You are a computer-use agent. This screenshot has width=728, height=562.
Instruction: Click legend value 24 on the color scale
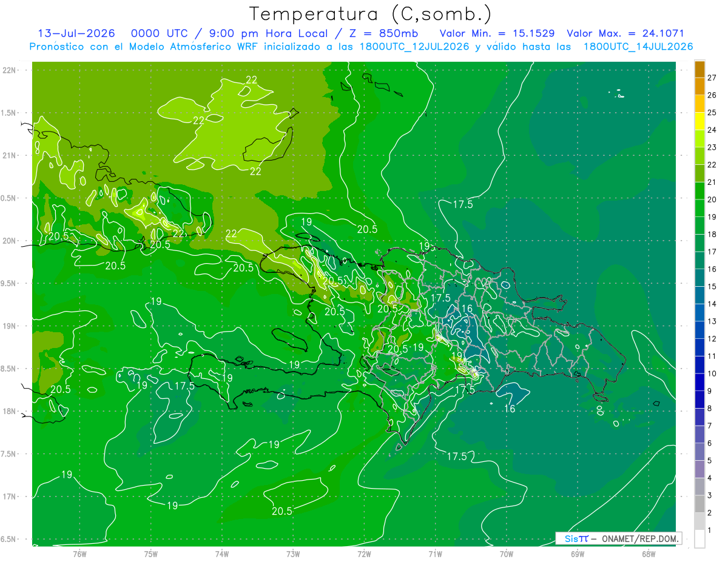click(x=713, y=130)
